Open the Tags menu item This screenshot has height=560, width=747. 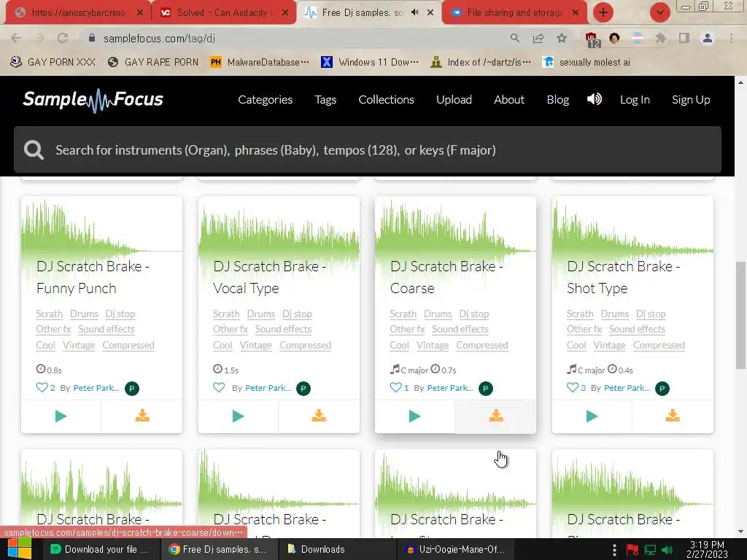click(x=325, y=99)
